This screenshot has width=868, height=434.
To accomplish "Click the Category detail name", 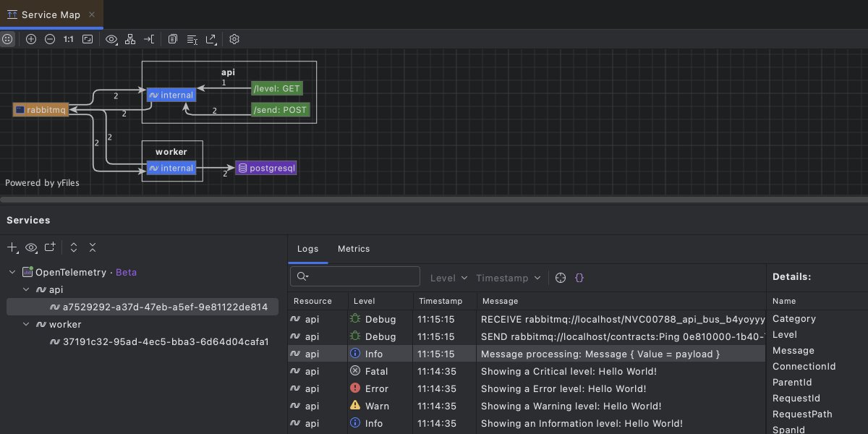I will click(794, 318).
